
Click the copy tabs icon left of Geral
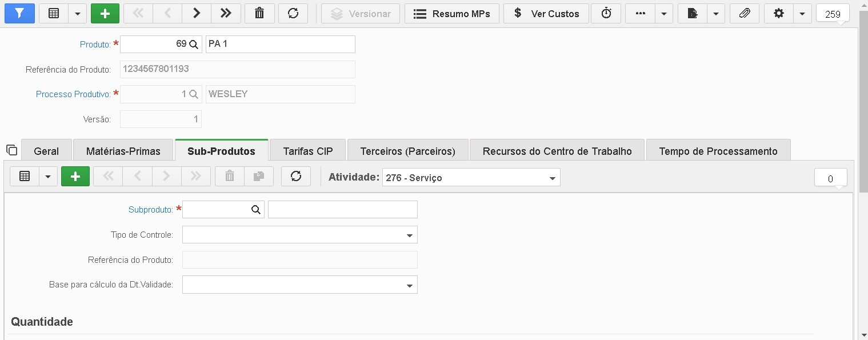[11, 150]
